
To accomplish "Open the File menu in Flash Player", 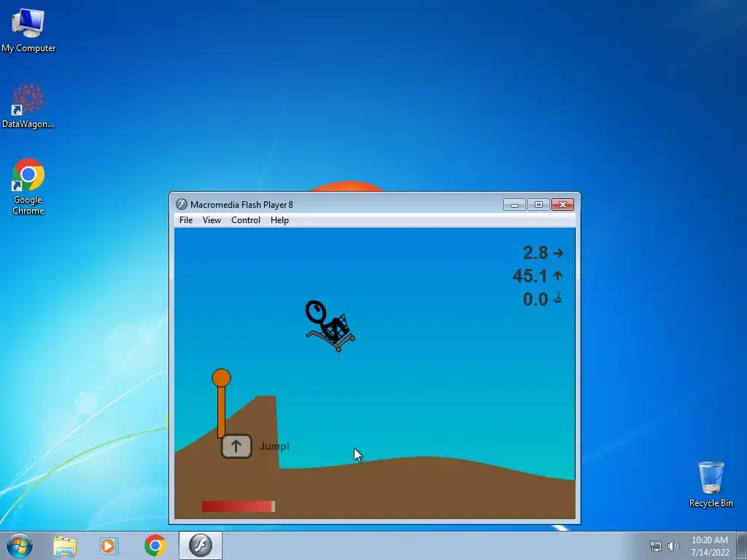I will point(186,220).
